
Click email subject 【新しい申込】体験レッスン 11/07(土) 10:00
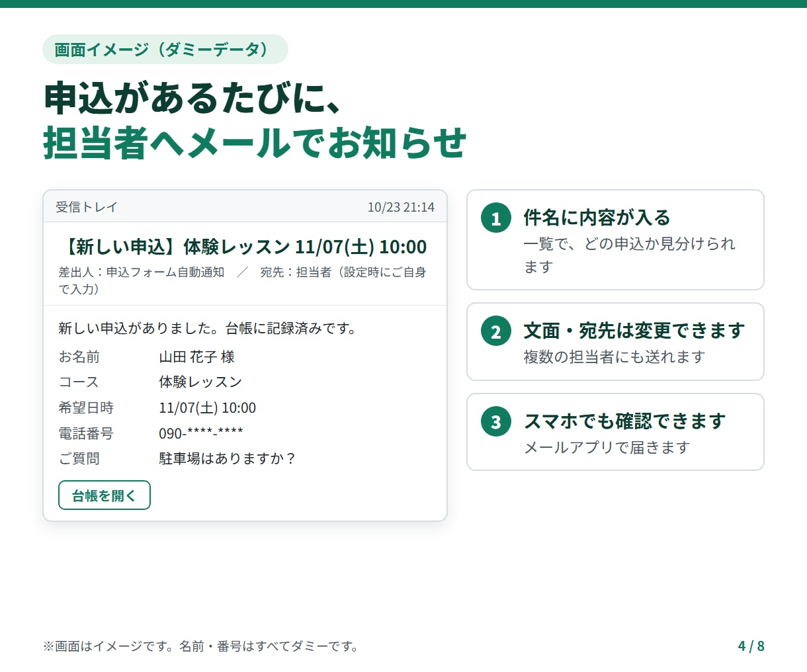[242, 247]
